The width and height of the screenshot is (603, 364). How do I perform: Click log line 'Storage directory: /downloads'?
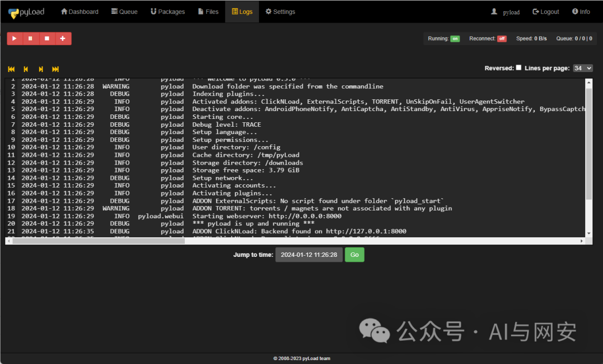point(248,162)
